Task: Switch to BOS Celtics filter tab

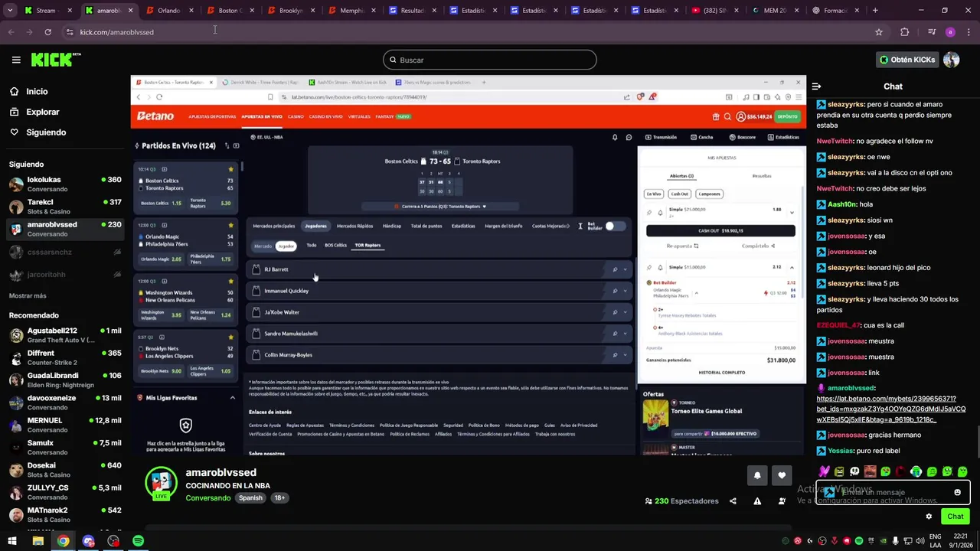Action: (x=335, y=246)
